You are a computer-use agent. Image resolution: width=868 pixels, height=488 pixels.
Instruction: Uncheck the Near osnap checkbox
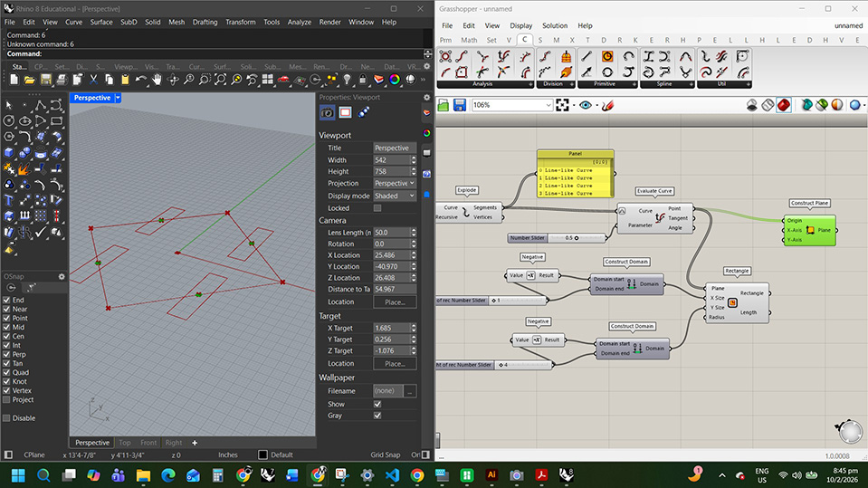click(x=7, y=309)
